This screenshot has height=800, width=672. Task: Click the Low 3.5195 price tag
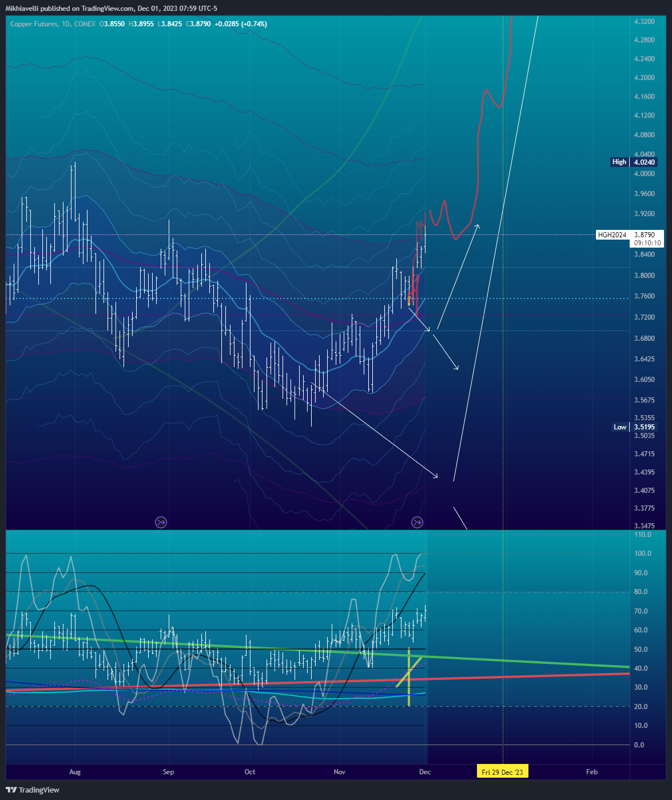(x=634, y=427)
